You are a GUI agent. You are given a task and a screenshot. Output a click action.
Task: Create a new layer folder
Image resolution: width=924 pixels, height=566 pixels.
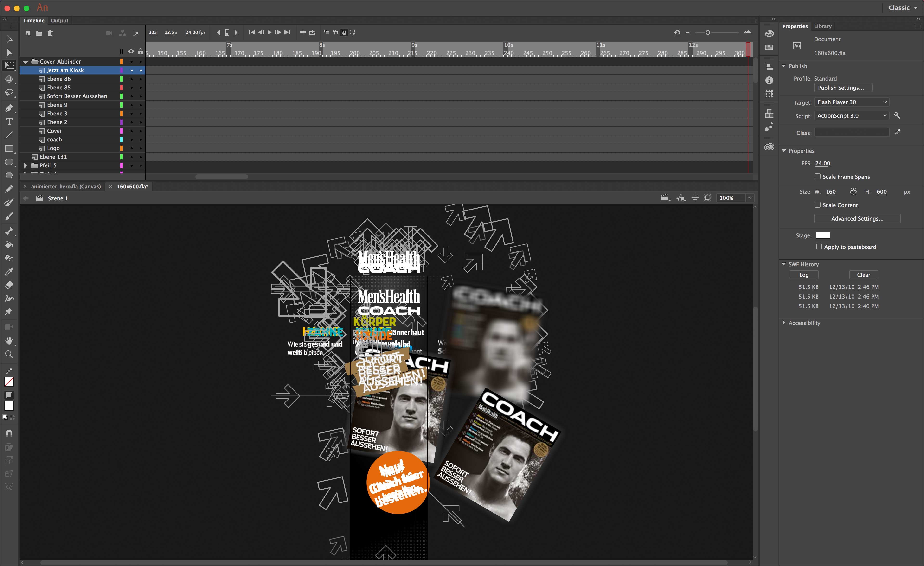click(x=39, y=33)
